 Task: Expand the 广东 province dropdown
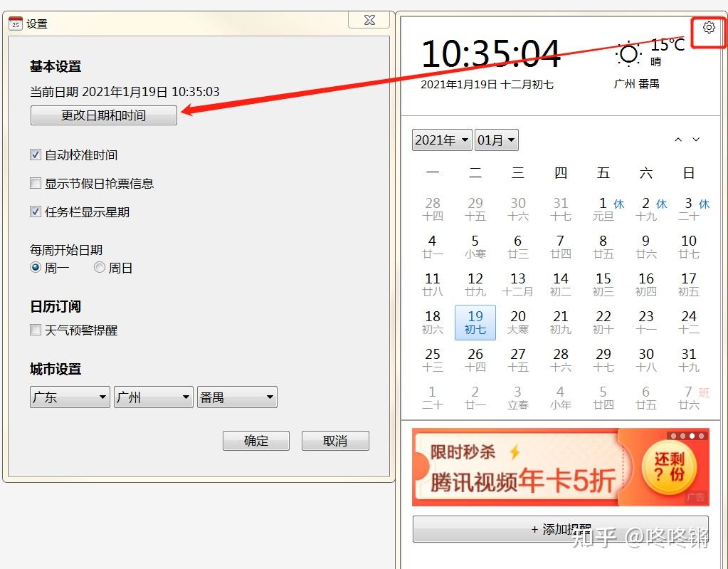tap(70, 397)
